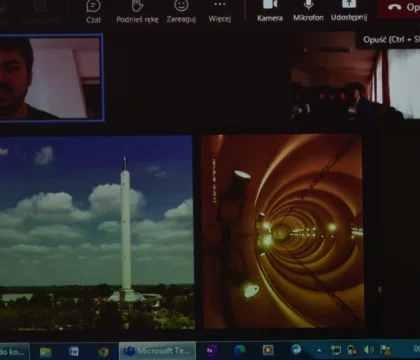Click the red Opuść leave call button

click(x=399, y=8)
